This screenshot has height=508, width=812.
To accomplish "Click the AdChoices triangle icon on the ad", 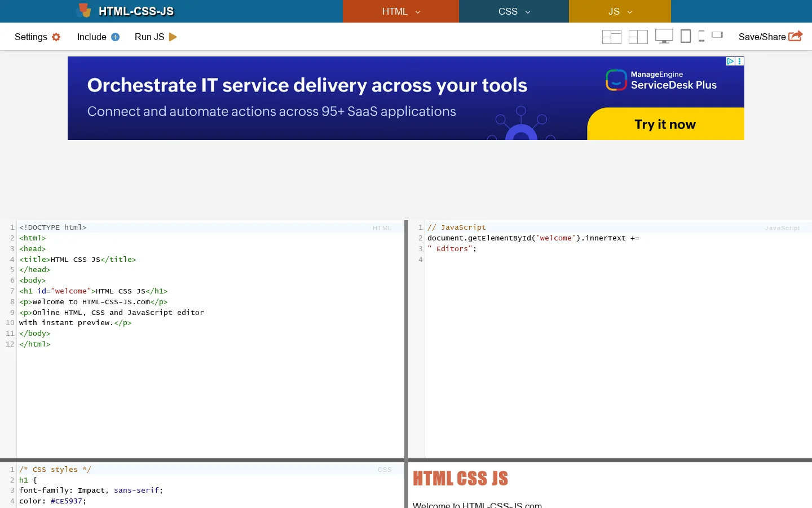I will tap(731, 61).
